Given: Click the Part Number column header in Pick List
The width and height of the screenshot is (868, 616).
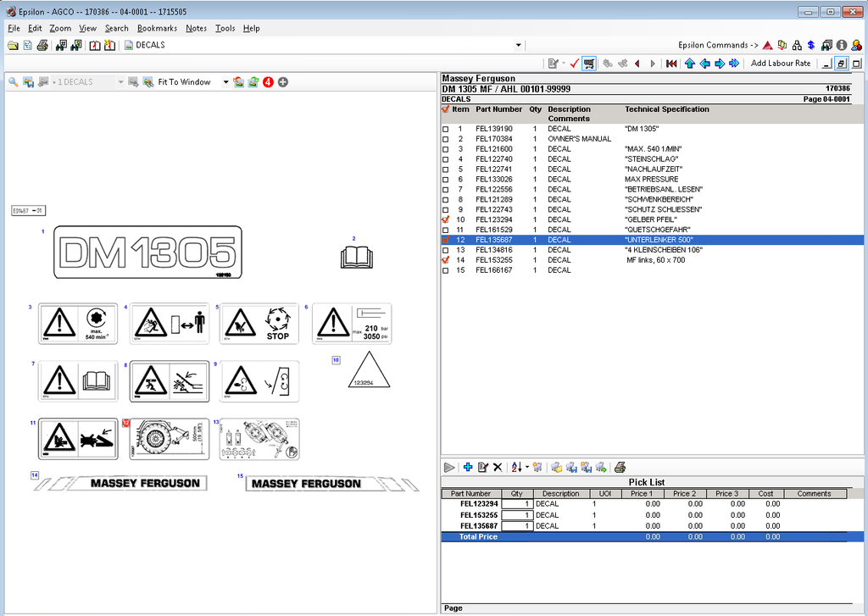Looking at the screenshot, I should (x=470, y=493).
